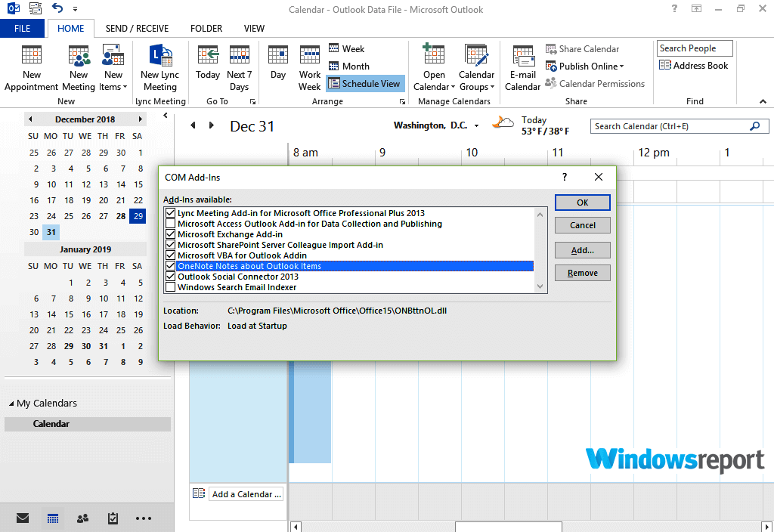Open the Calendar Groups dropdown
Viewport: 774px width, 532px height.
(x=476, y=68)
